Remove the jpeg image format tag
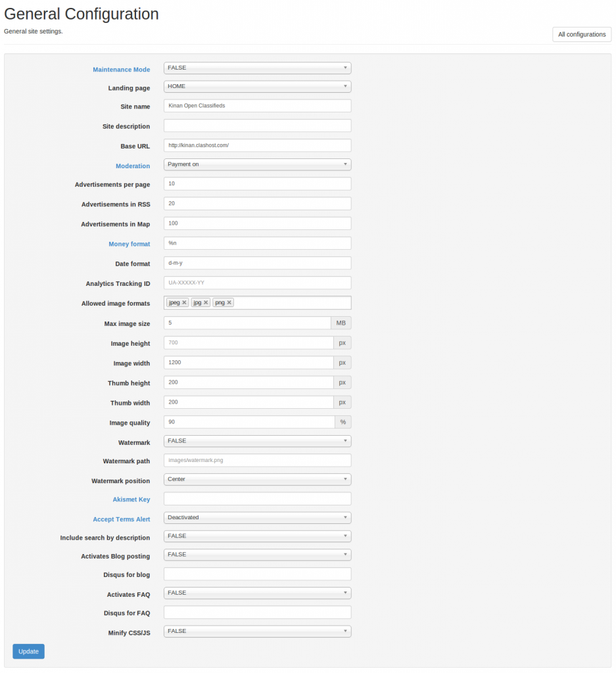 tap(184, 302)
